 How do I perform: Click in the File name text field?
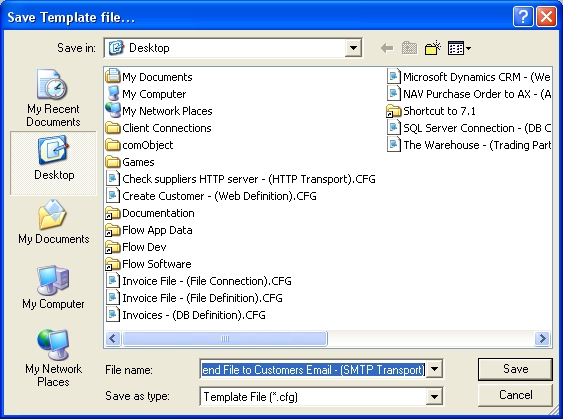click(313, 369)
